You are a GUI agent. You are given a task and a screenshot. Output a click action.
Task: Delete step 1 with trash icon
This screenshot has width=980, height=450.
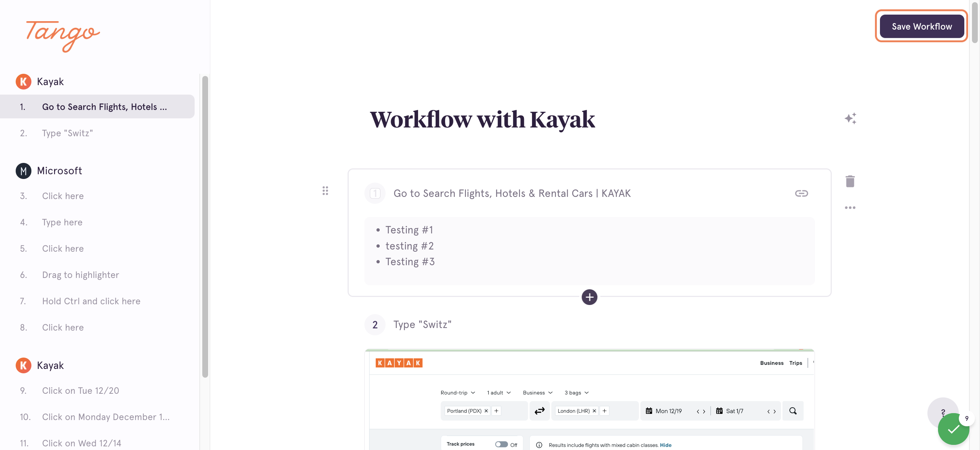pos(850,181)
